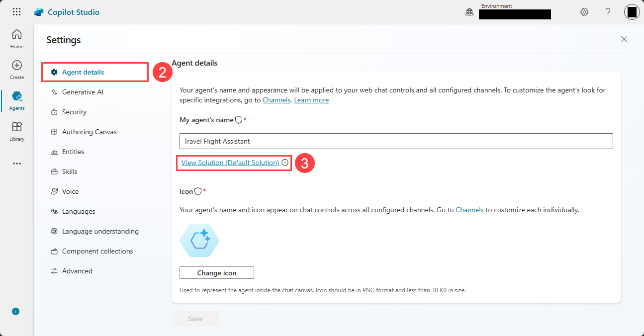Open Create in left rail
644x336 pixels.
tap(17, 70)
